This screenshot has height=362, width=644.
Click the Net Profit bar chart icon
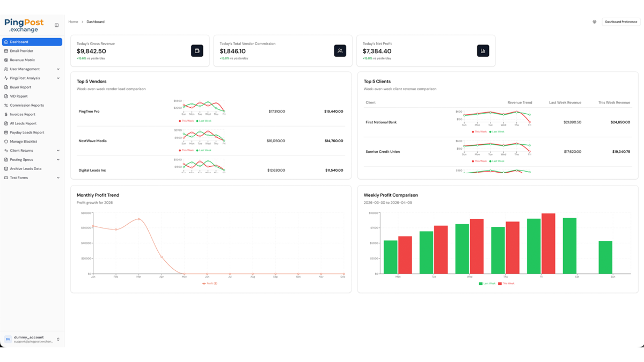click(483, 51)
